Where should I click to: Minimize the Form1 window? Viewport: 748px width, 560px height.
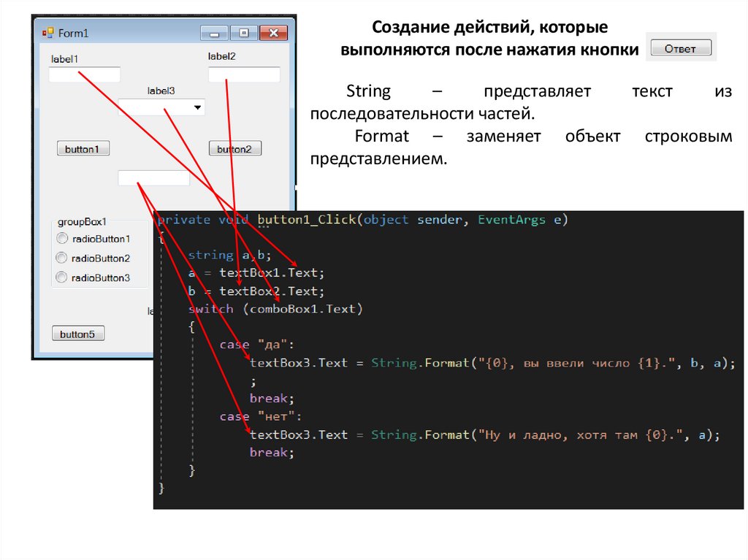click(214, 33)
